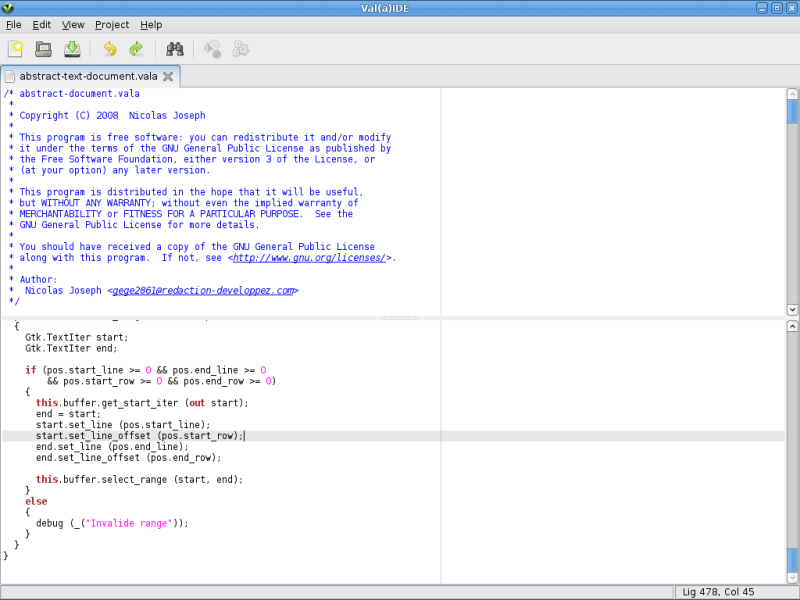Image resolution: width=800 pixels, height=600 pixels.
Task: Open the File menu
Action: click(x=14, y=24)
